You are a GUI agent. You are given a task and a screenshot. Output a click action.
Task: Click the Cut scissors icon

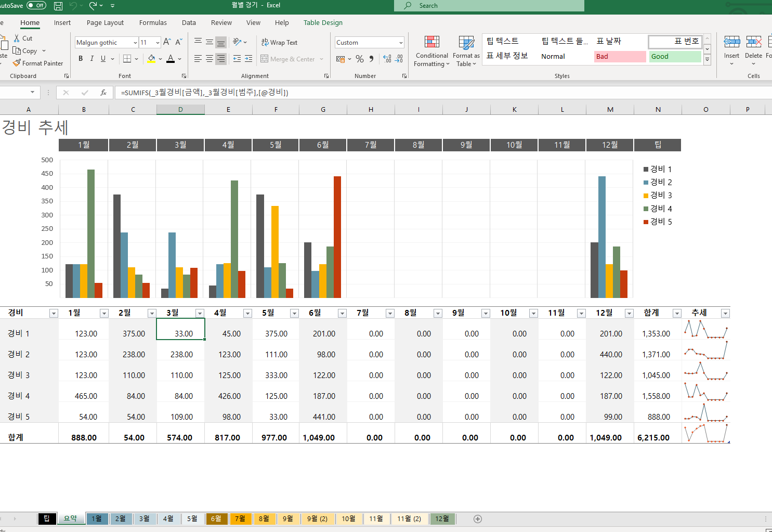(x=17, y=38)
